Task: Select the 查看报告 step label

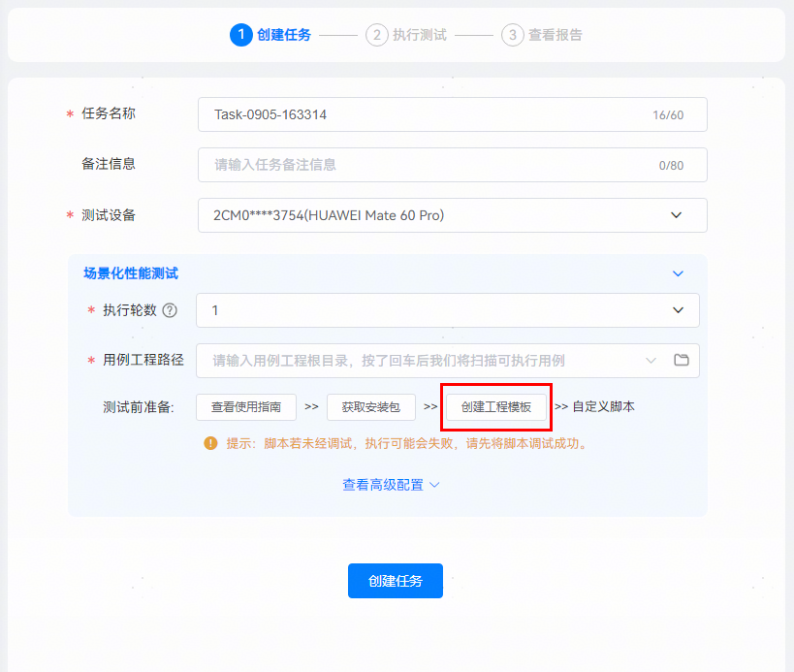Action: click(x=555, y=35)
